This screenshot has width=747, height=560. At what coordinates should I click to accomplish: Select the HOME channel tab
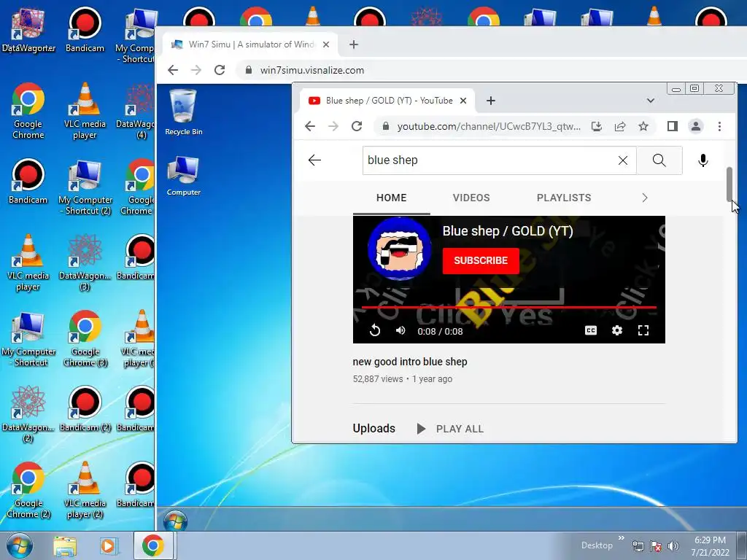click(x=392, y=198)
